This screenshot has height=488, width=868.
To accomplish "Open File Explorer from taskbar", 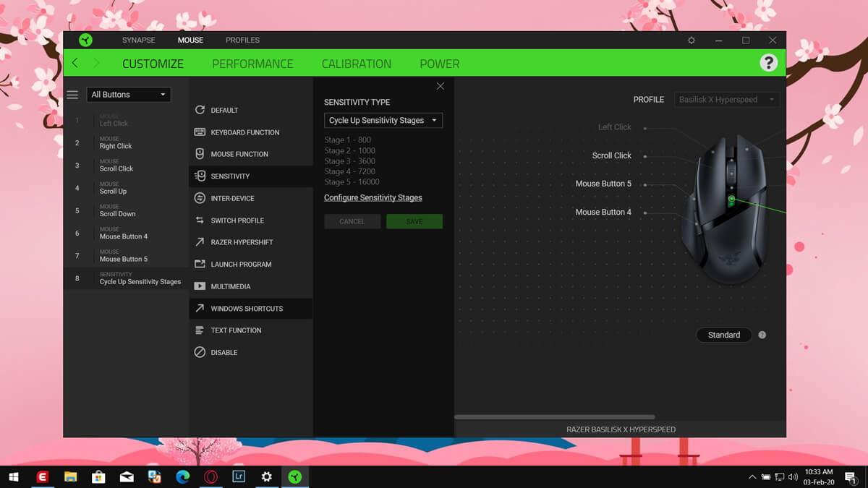I will (x=70, y=476).
